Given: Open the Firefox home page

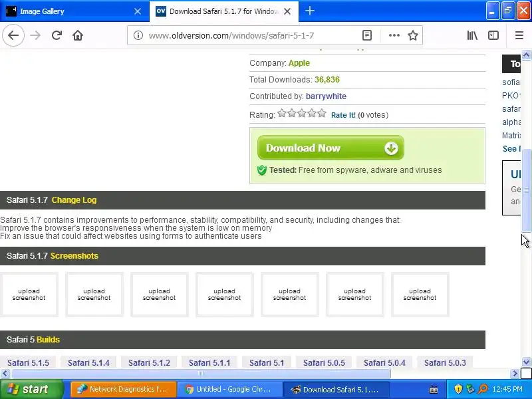Looking at the screenshot, I should tap(78, 35).
